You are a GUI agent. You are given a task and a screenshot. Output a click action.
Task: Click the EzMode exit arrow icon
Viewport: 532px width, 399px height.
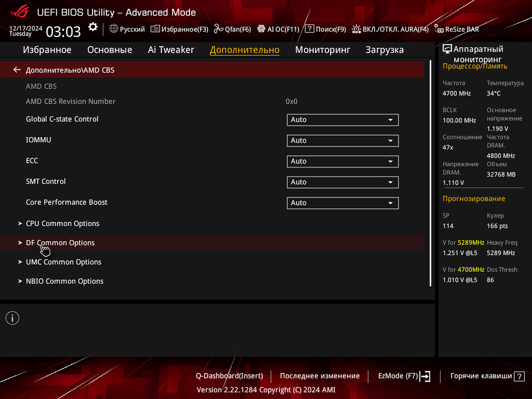click(x=425, y=376)
